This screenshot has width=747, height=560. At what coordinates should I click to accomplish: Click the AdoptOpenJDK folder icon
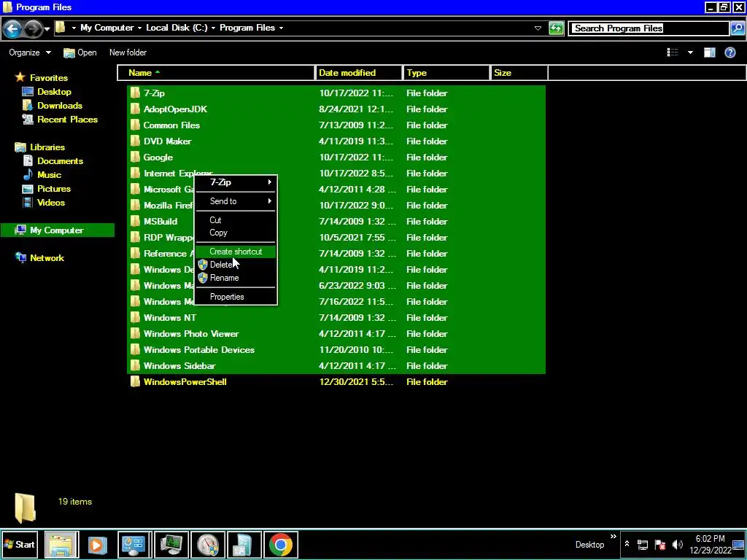pyautogui.click(x=135, y=109)
